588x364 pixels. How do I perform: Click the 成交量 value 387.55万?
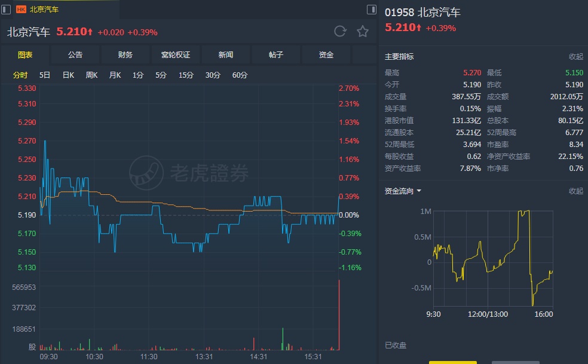(x=466, y=97)
